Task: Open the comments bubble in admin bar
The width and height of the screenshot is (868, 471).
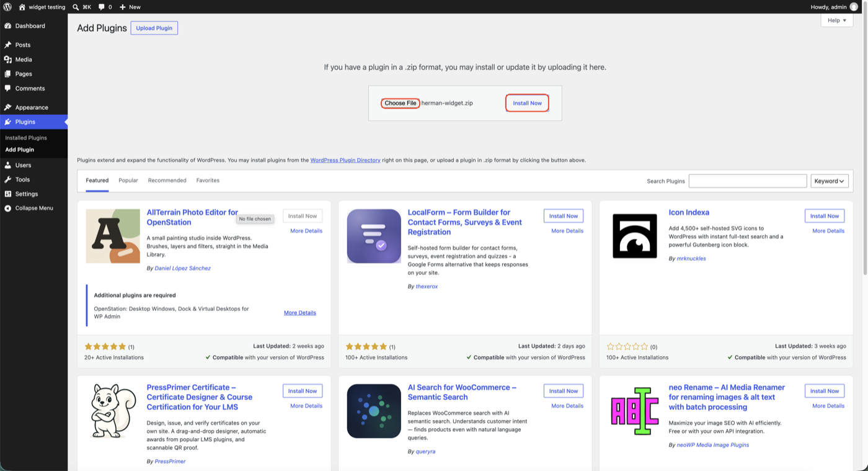Action: [102, 7]
